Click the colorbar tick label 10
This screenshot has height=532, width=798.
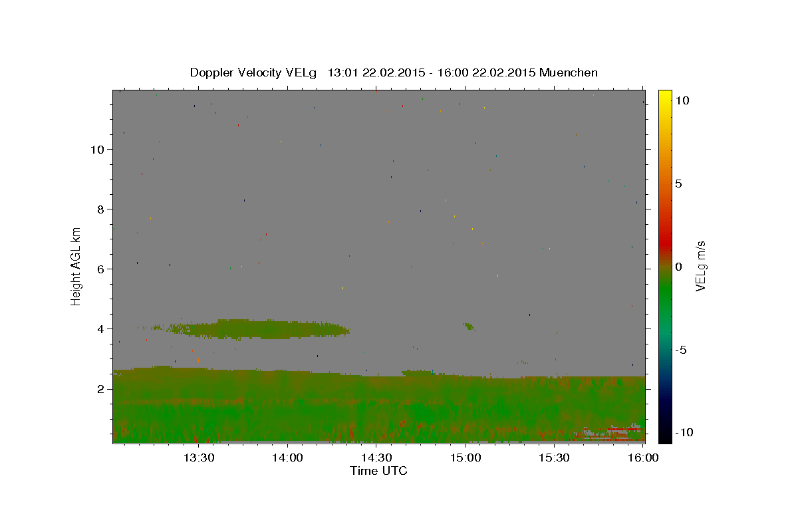[682, 100]
